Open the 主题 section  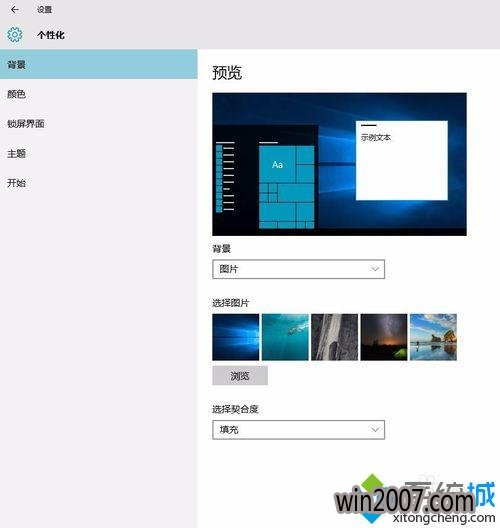pyautogui.click(x=99, y=154)
